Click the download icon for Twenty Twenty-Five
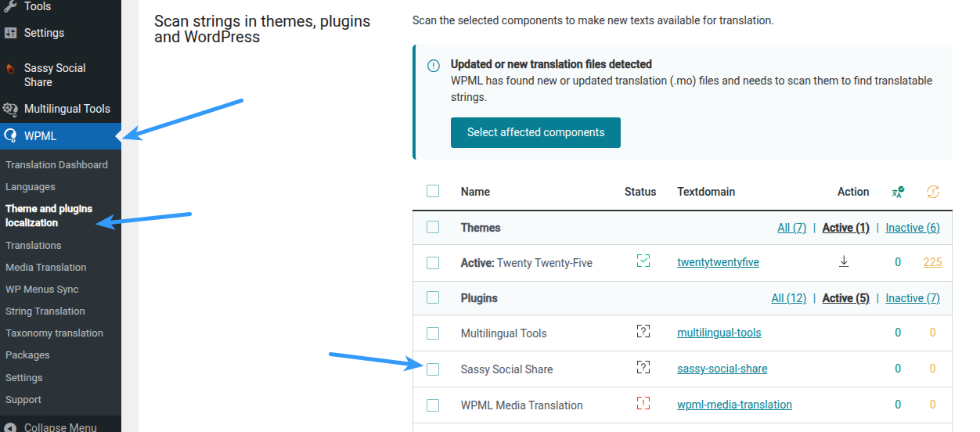Viewport: 980px width, 432px height. coord(844,262)
